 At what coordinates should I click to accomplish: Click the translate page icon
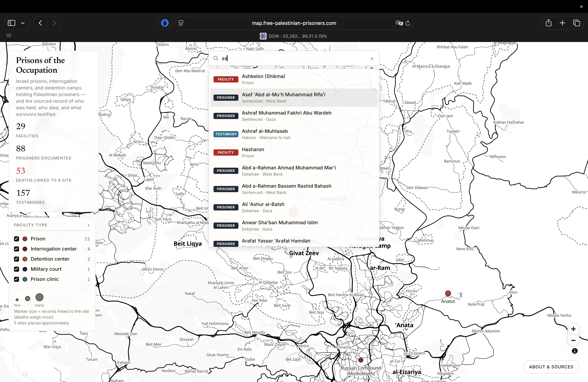tap(399, 23)
